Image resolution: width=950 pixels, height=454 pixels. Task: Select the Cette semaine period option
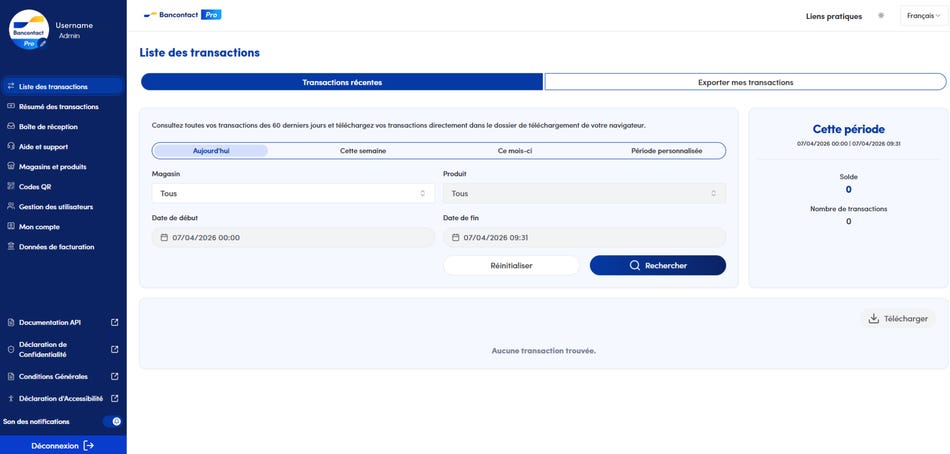363,151
